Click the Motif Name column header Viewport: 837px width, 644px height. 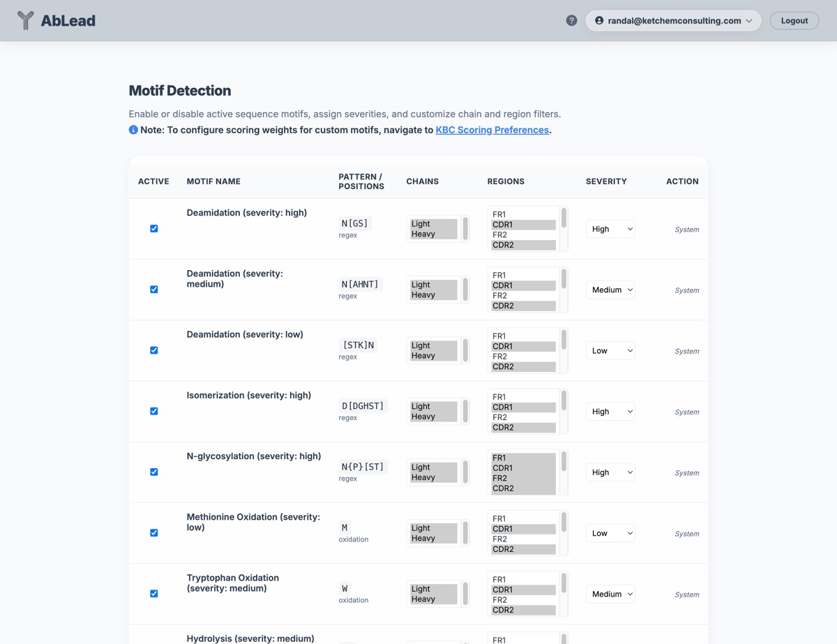[x=213, y=181]
